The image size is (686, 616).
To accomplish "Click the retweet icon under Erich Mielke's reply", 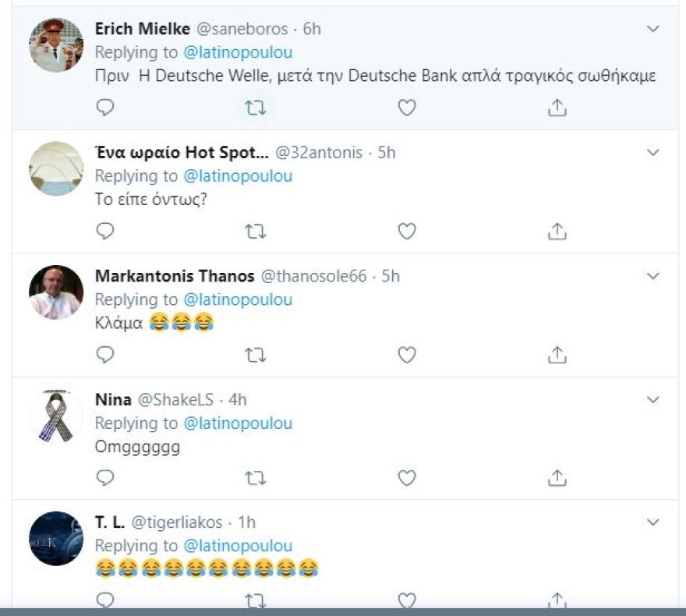I will point(256,108).
